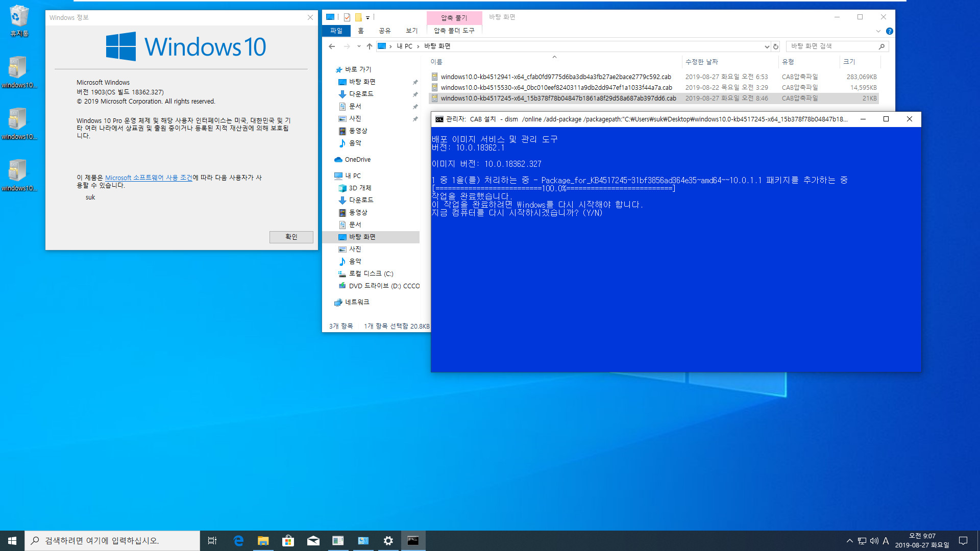980x551 pixels.
Task: Open the 홈 ribbon tab
Action: tap(361, 31)
